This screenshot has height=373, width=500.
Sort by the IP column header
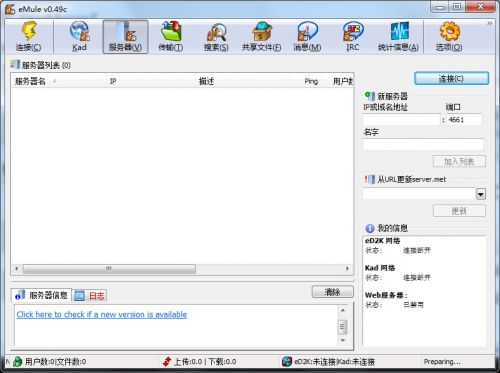point(151,81)
